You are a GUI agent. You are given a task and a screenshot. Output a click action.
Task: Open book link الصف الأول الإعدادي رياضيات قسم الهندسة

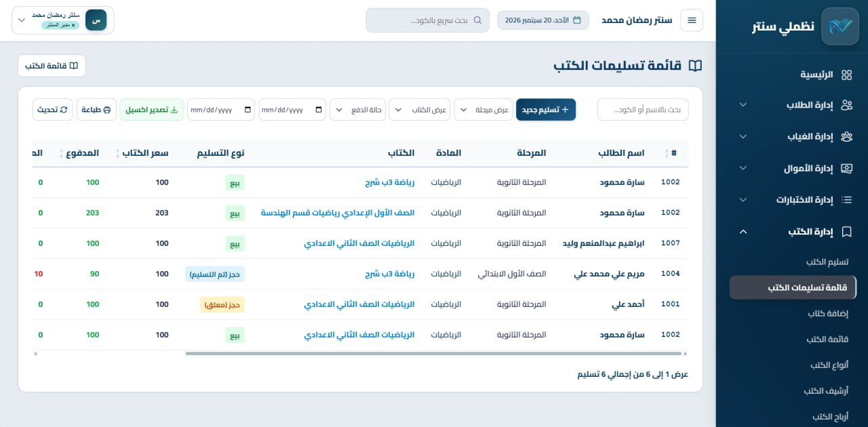tap(338, 213)
